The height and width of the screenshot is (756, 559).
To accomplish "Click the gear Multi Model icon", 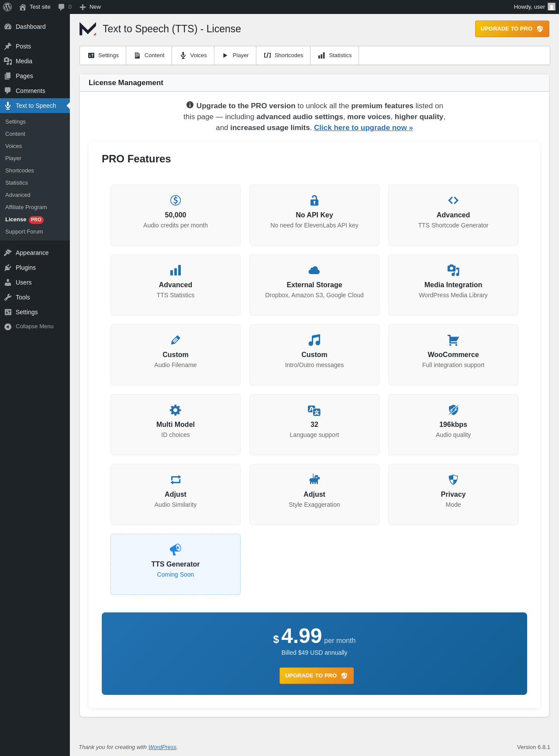I will (176, 410).
